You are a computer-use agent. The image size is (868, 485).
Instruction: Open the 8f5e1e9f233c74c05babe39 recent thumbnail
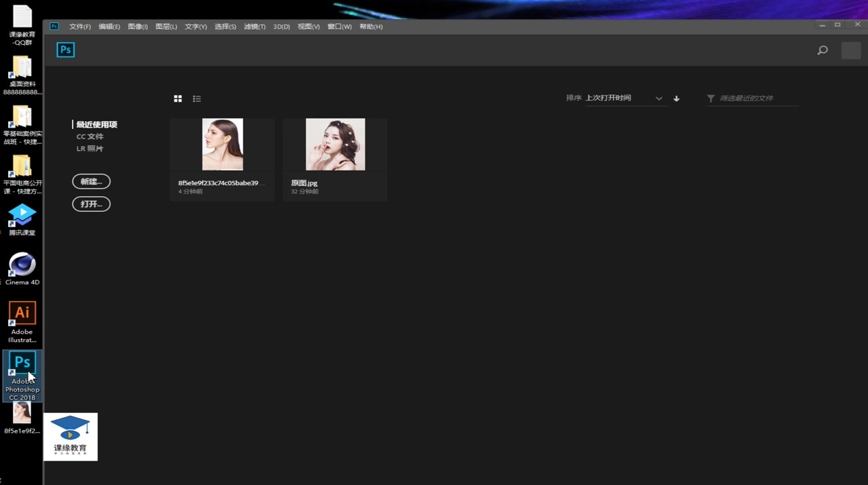click(x=222, y=144)
